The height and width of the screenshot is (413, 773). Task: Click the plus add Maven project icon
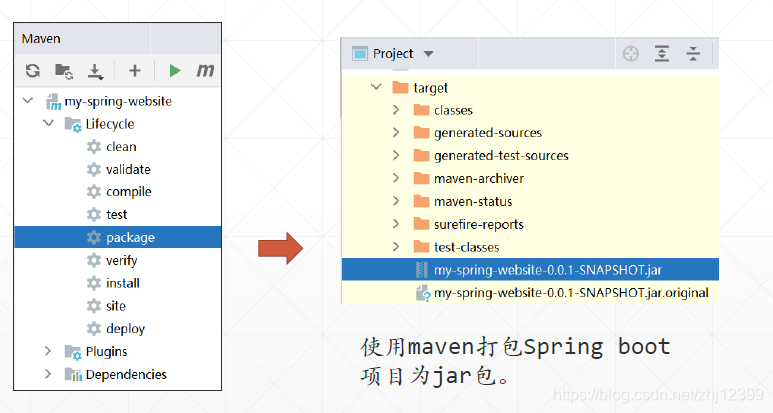(135, 70)
